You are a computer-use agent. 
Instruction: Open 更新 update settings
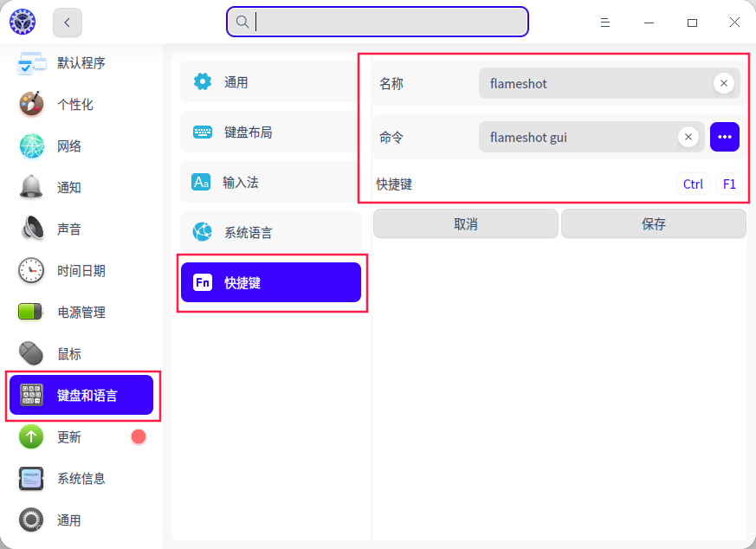tap(81, 436)
